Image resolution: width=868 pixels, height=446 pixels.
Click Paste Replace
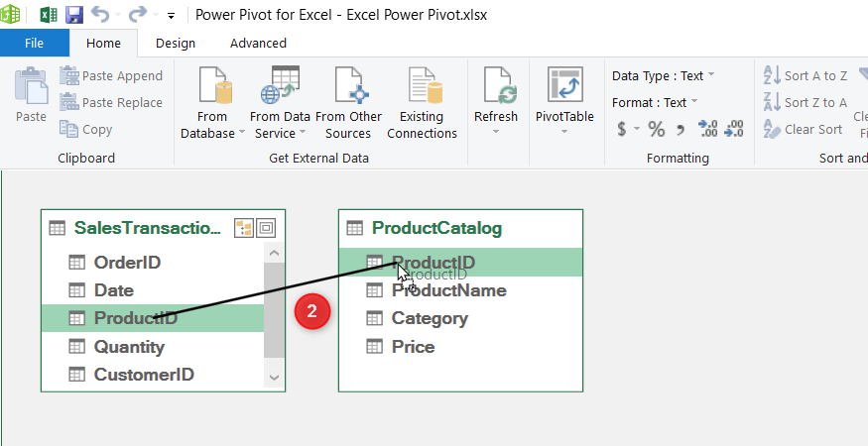click(x=111, y=102)
